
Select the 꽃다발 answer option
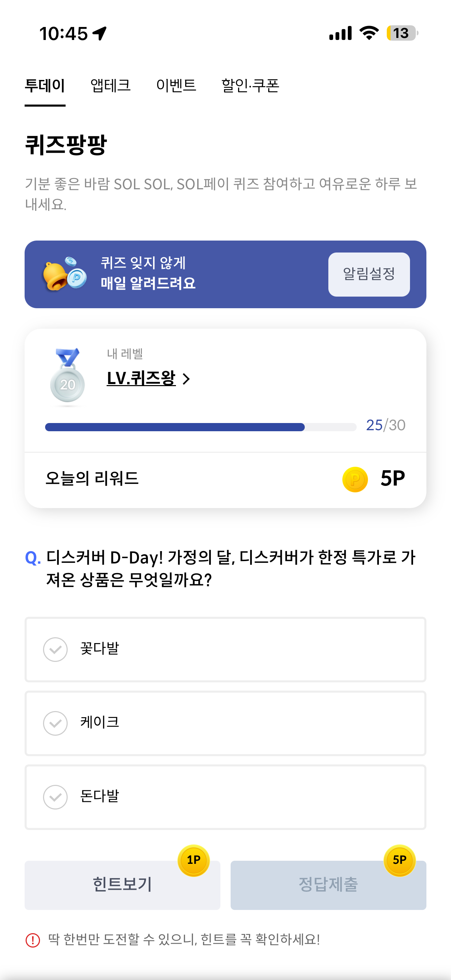coord(225,649)
